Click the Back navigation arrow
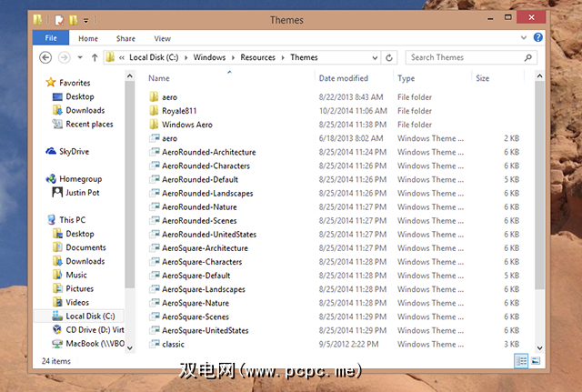 click(x=45, y=57)
